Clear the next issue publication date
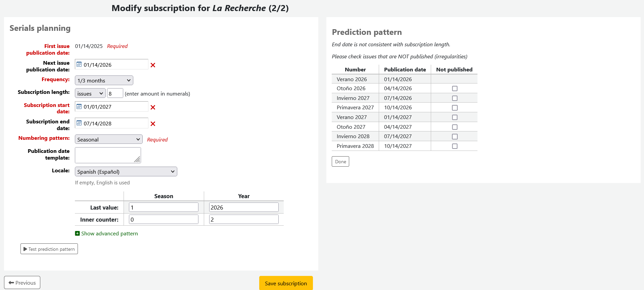Screen dimensions: 644x290 tap(153, 65)
